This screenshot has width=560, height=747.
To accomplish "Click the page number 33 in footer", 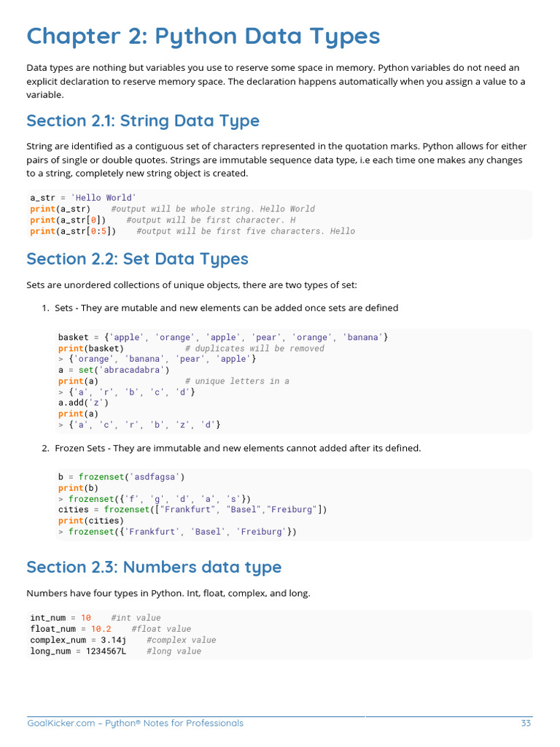I will pos(526,723).
